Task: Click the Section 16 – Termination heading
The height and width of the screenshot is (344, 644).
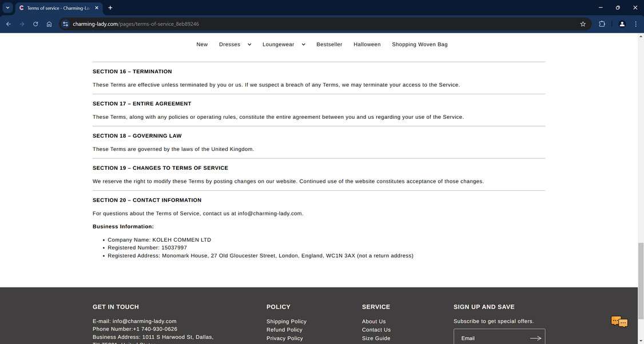Action: (x=132, y=71)
